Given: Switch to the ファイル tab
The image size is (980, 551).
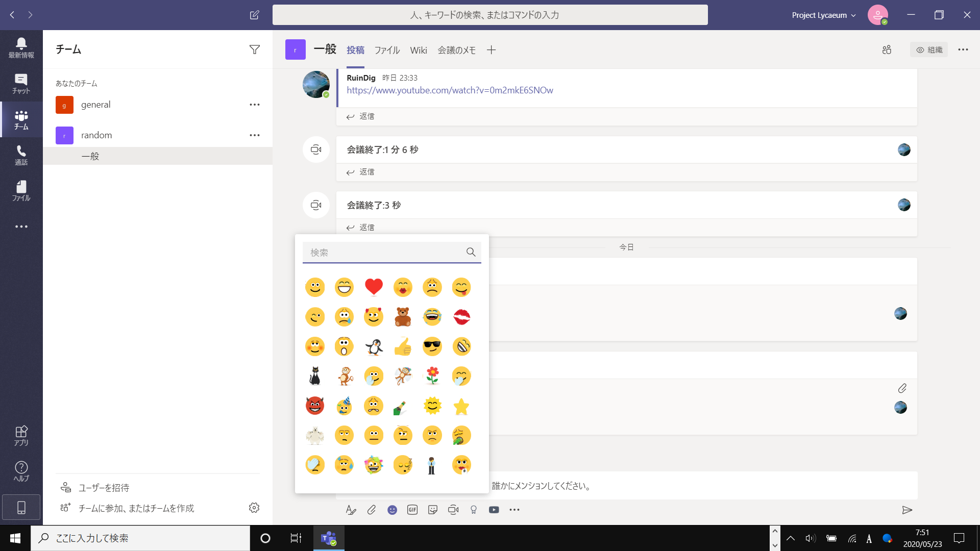Looking at the screenshot, I should (387, 50).
